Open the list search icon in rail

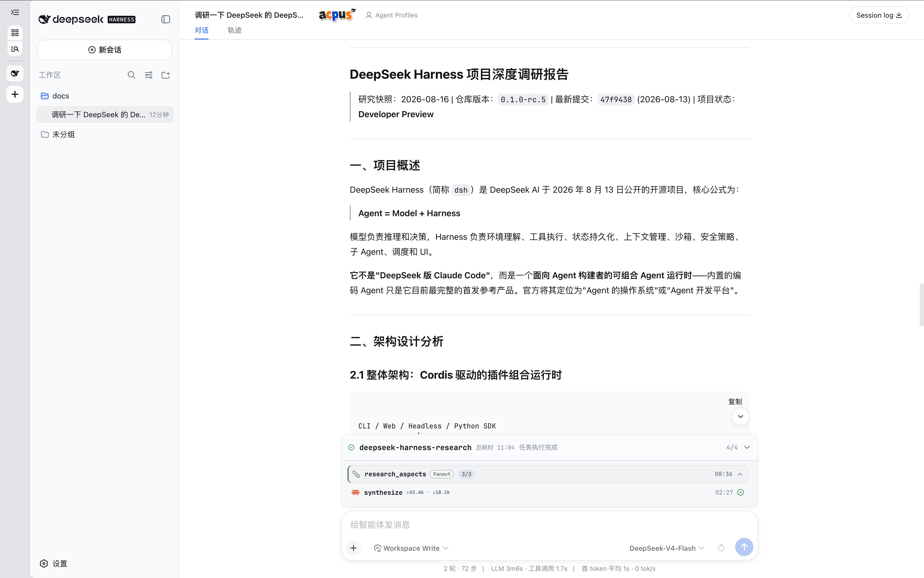[x=15, y=49]
